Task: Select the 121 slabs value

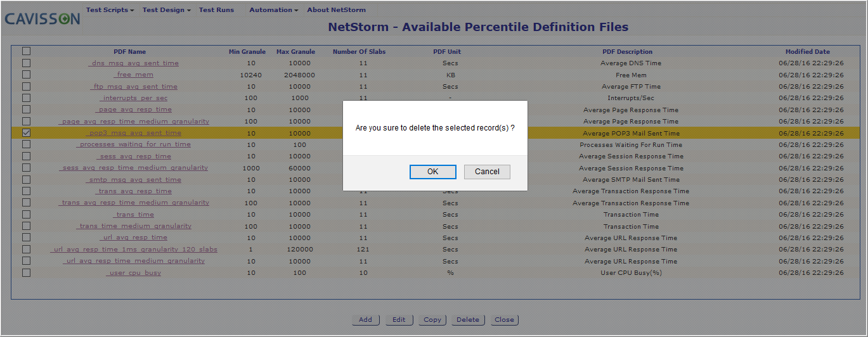Action: click(363, 250)
